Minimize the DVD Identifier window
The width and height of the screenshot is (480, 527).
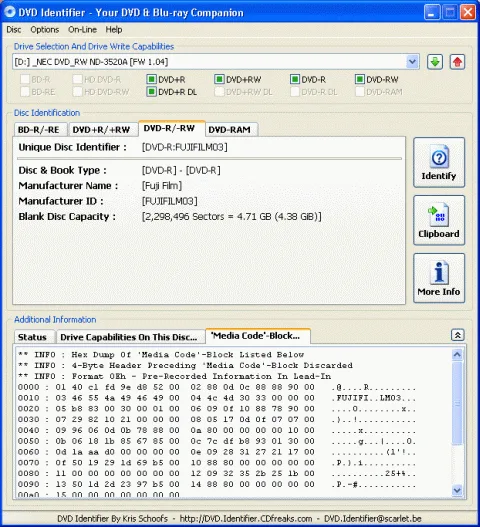coord(432,12)
